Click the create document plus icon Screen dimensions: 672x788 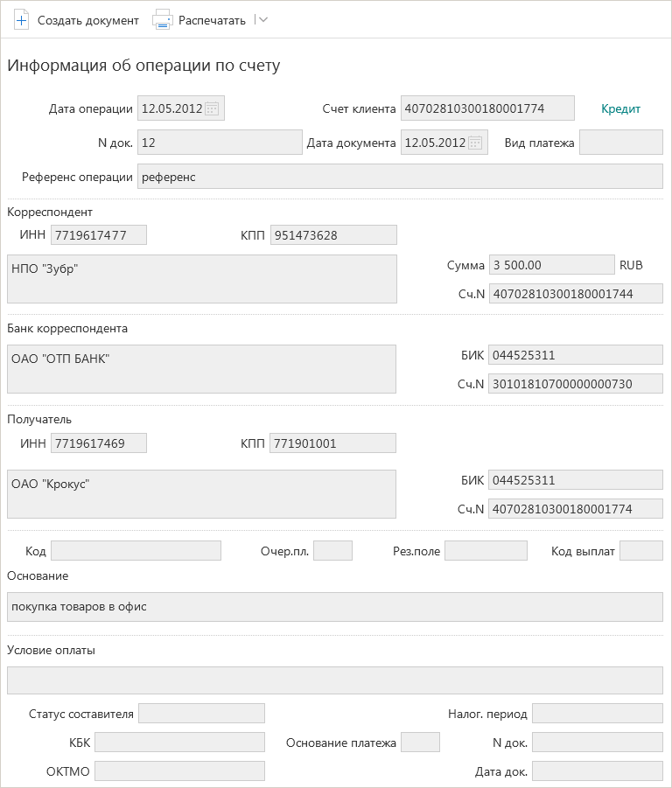point(21,21)
